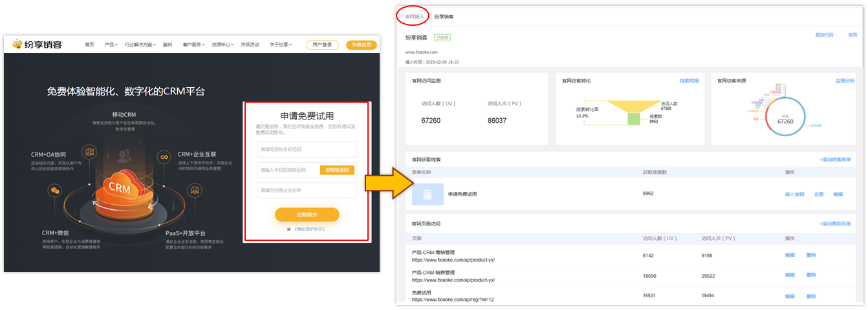Click the 停用 link
Viewport: 868px width, 310px height.
point(852,35)
